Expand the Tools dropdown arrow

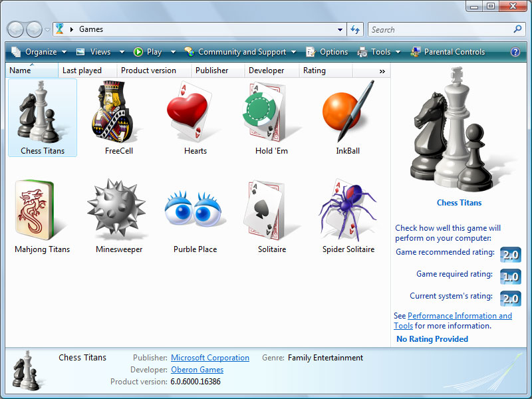click(398, 53)
